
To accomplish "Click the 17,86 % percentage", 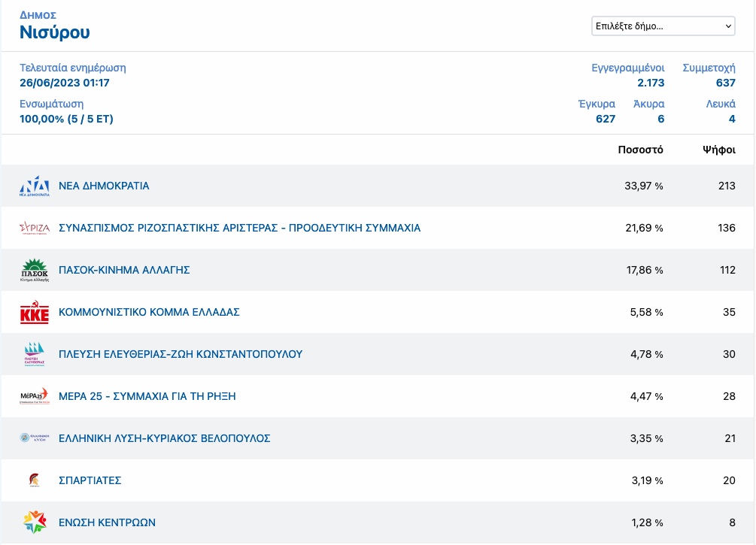I will coord(645,271).
